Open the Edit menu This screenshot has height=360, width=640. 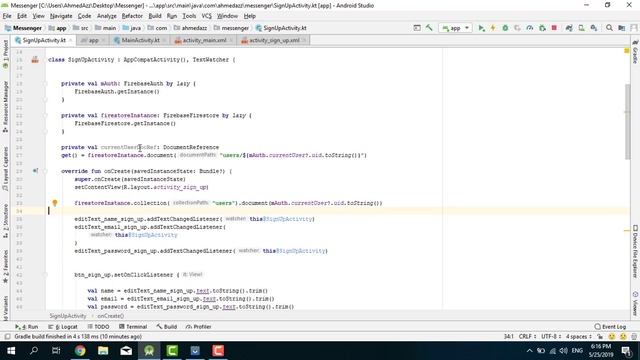tap(22, 16)
